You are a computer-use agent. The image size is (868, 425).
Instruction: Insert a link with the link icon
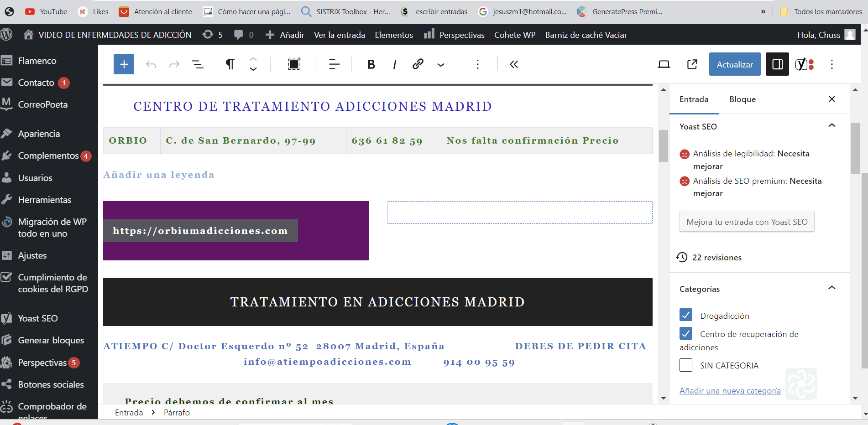418,64
